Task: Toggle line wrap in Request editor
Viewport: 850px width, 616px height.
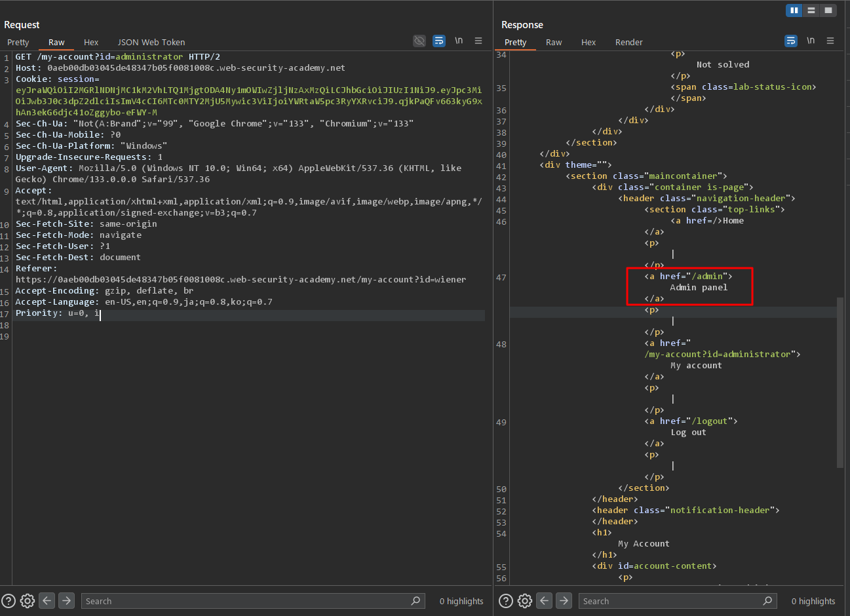Action: 439,41
